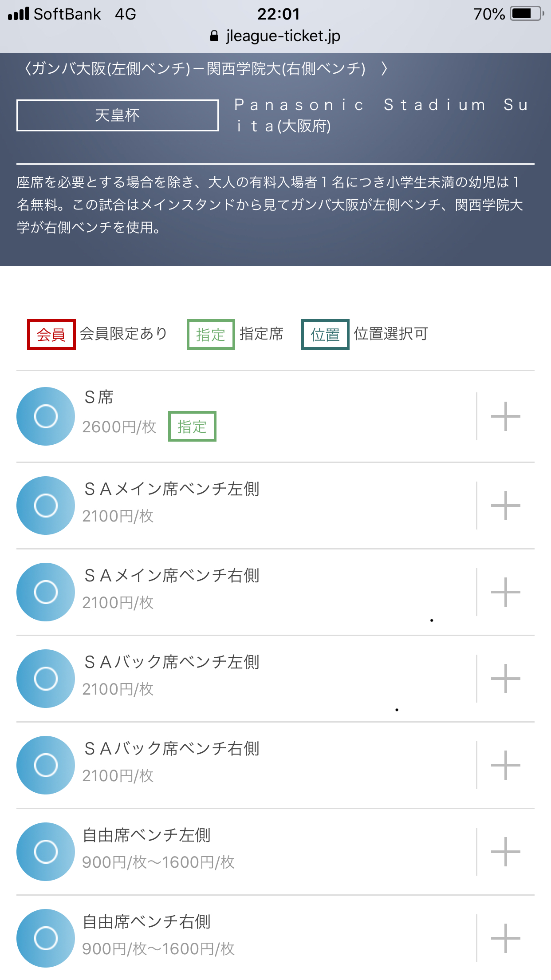Expand 自由席ベンチ右側 plus sign
Viewport: 551px width, 980px height.
point(505,938)
